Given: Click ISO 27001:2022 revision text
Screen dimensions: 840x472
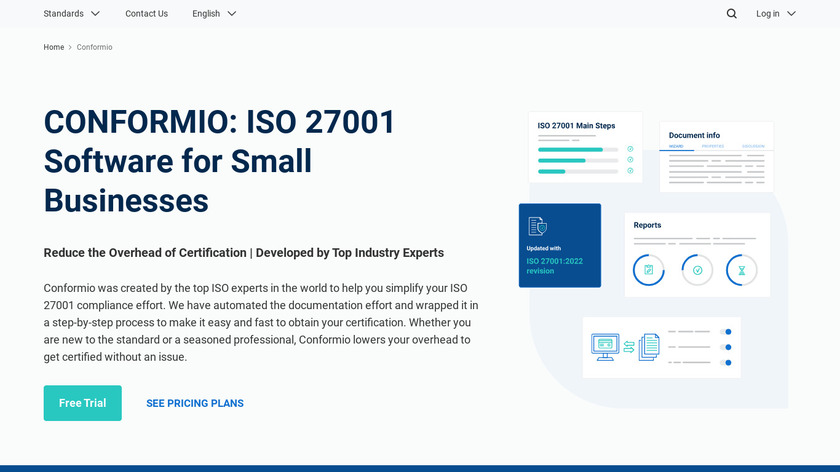Looking at the screenshot, I should [554, 266].
